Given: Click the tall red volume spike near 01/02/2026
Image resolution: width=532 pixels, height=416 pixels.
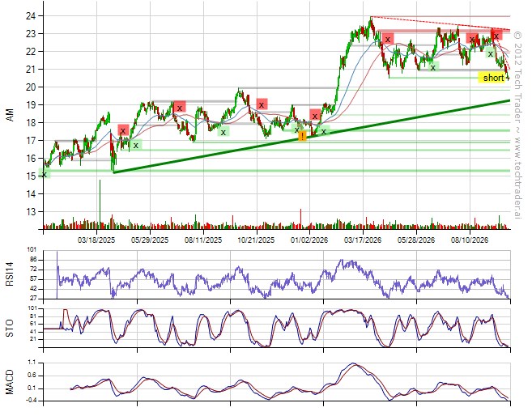Looking at the screenshot, I should 300,219.
